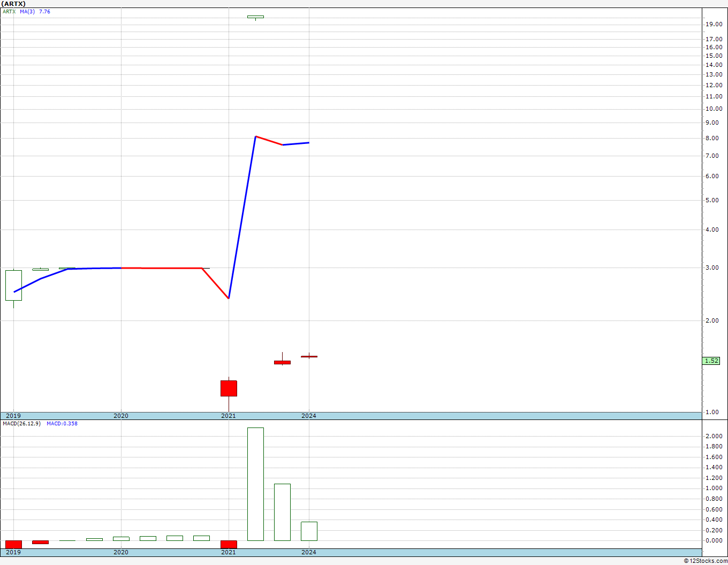This screenshot has width=728, height=565.
Task: Click the 15.00 price axis label
Action: coord(714,56)
